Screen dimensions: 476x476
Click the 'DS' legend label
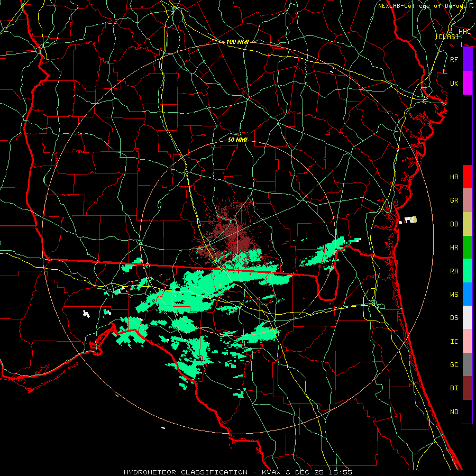[x=454, y=318]
